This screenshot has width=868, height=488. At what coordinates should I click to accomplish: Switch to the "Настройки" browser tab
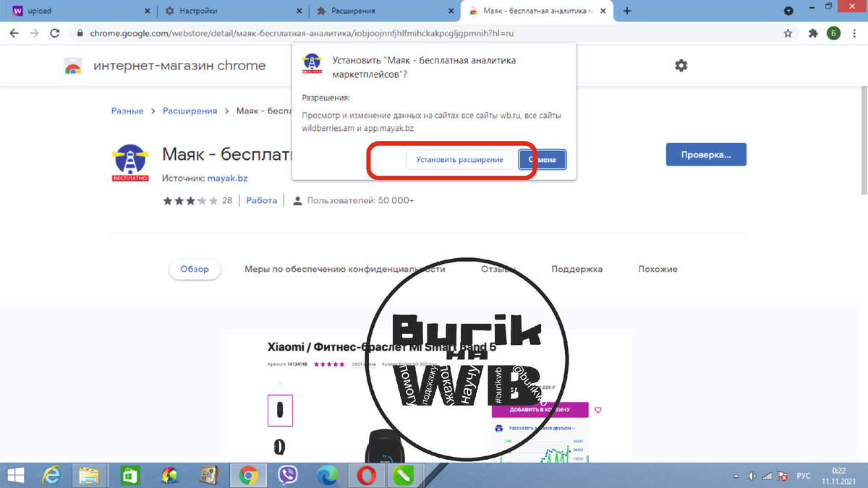pyautogui.click(x=233, y=11)
